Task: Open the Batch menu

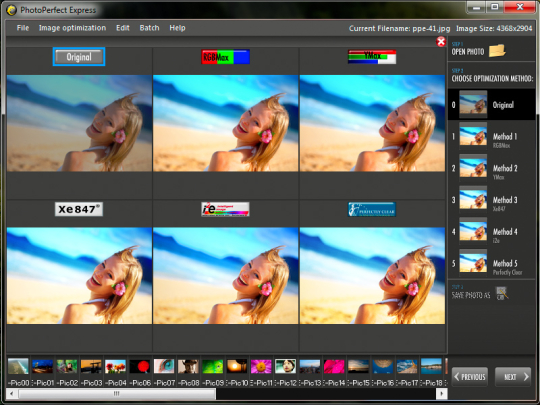Action: tap(149, 28)
